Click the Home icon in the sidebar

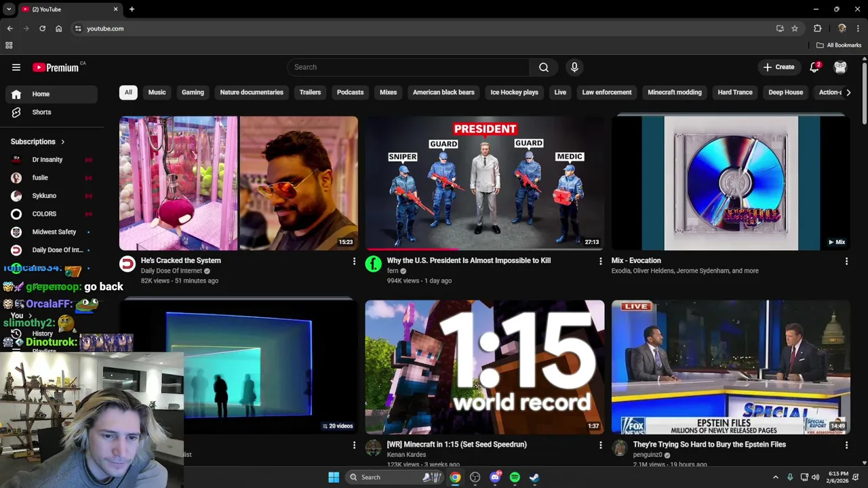16,94
